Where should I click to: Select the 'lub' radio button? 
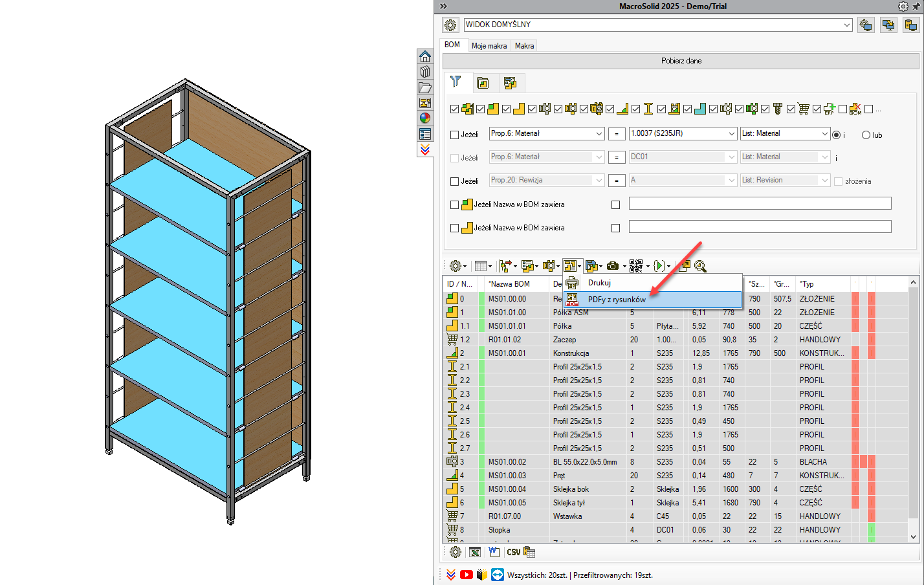pyautogui.click(x=866, y=135)
